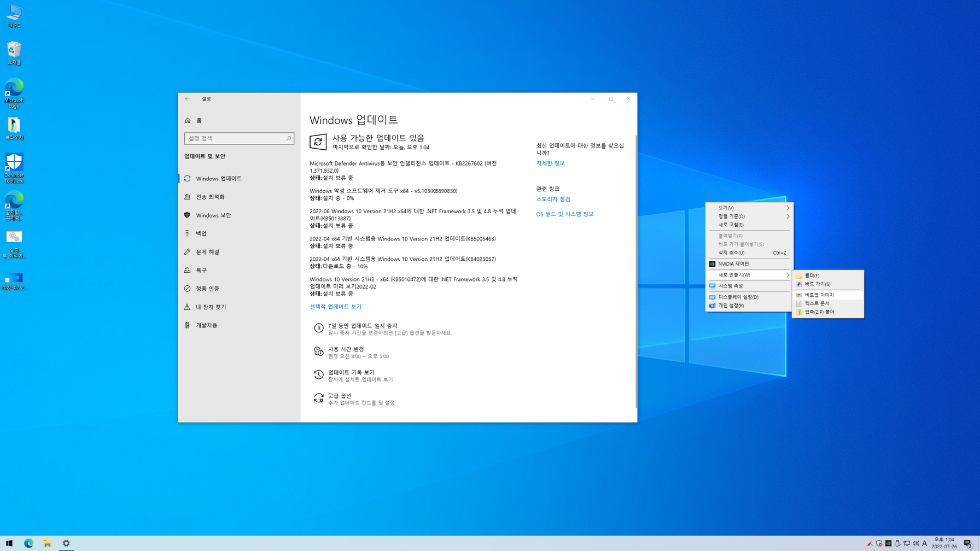
Task: Choose 새로 고침(E) in context menu
Action: pos(749,225)
